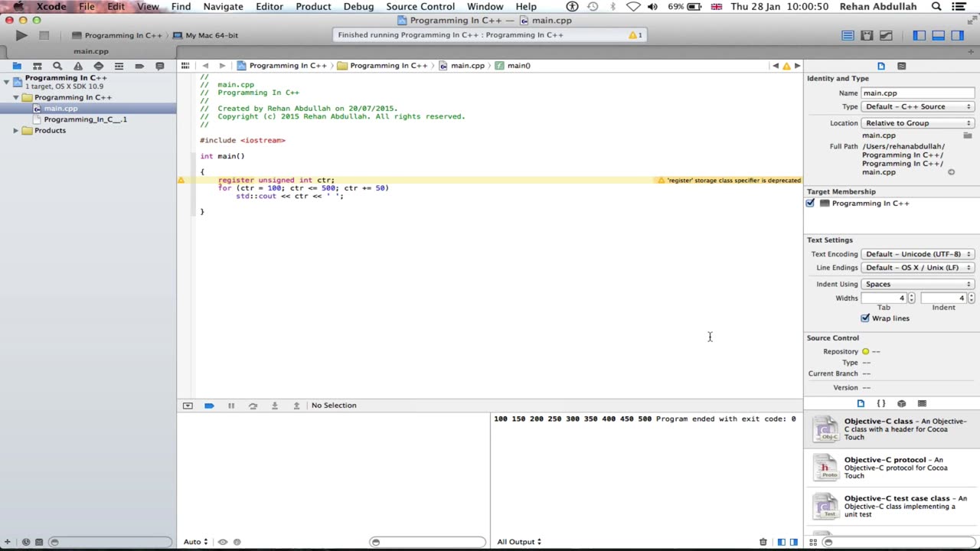Stop the running program
Image resolution: width=980 pixels, height=551 pixels.
point(44,35)
